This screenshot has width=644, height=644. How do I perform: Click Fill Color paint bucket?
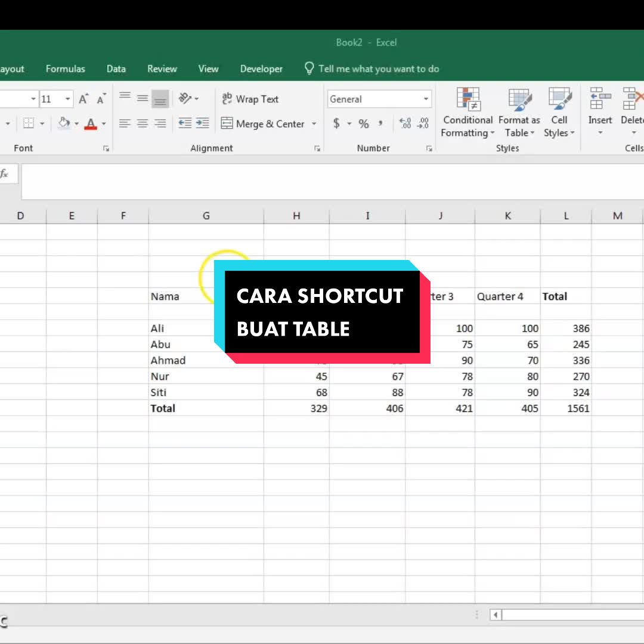(x=64, y=123)
